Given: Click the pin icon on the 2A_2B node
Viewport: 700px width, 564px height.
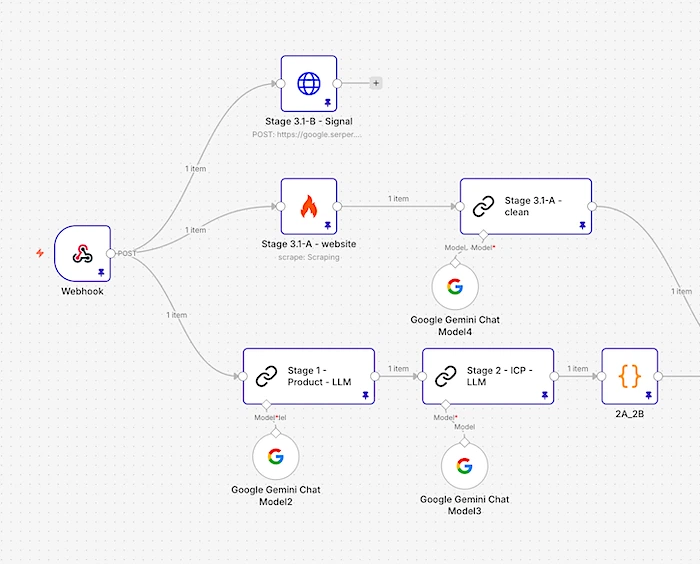Looking at the screenshot, I should (x=648, y=395).
